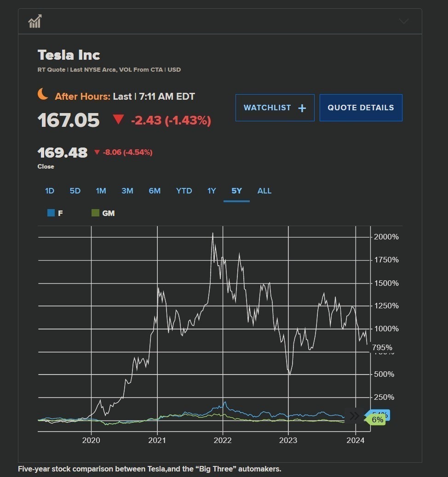This screenshot has width=448, height=477.
Task: Open QUOTE DETAILS
Action: [x=361, y=108]
